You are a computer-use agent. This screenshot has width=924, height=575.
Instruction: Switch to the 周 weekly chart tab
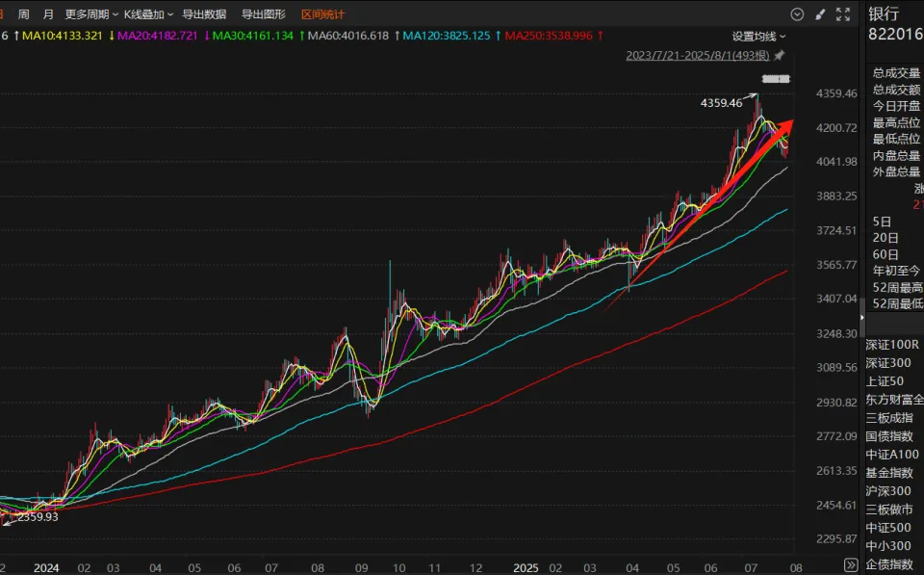click(23, 14)
